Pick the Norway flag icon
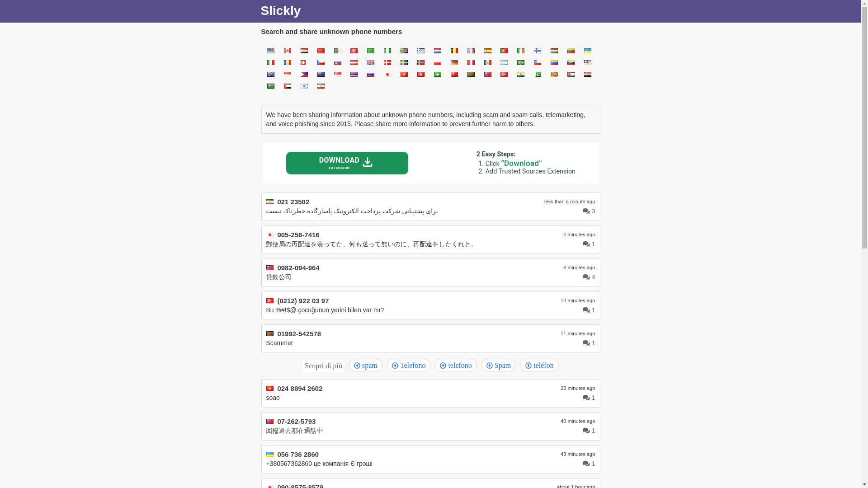This screenshot has width=868, height=488. pos(420,62)
